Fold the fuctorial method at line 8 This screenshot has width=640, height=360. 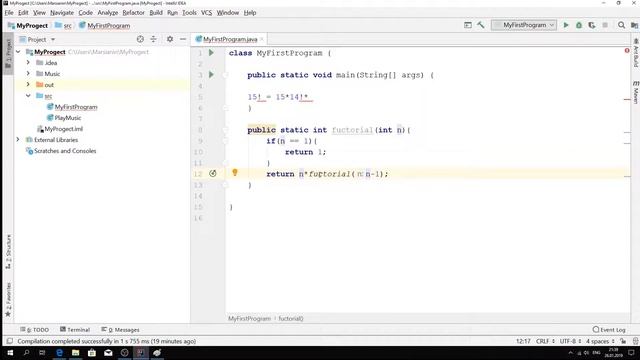(x=225, y=130)
